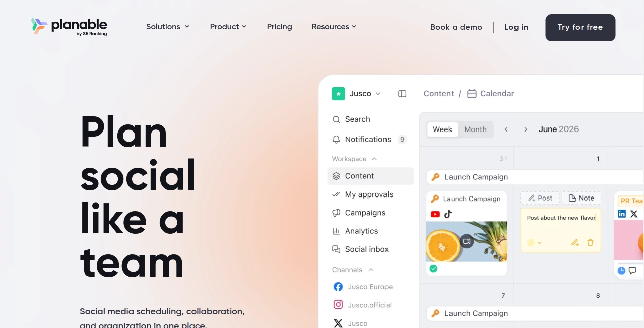Screen dimensions: 644x328
Task: Go to the next period arrow
Action: coord(525,129)
